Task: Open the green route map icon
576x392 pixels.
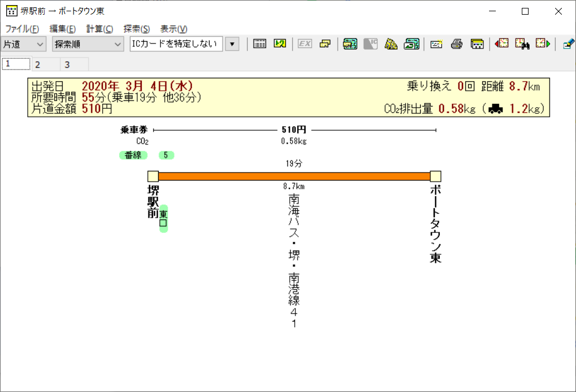Action: 280,43
